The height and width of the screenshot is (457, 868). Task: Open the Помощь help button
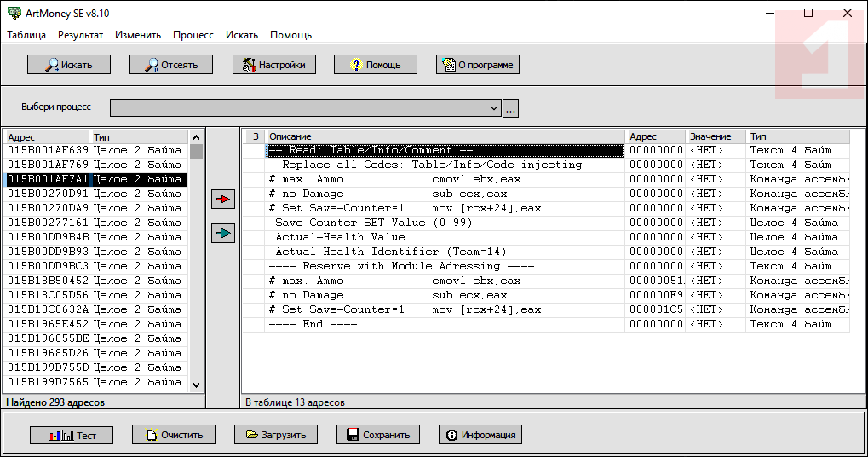tap(375, 65)
